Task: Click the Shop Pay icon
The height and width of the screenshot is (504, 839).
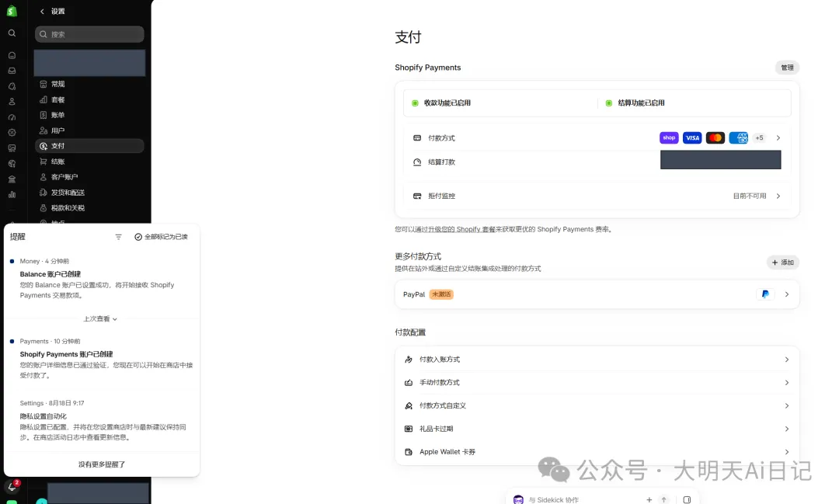Action: tap(669, 138)
